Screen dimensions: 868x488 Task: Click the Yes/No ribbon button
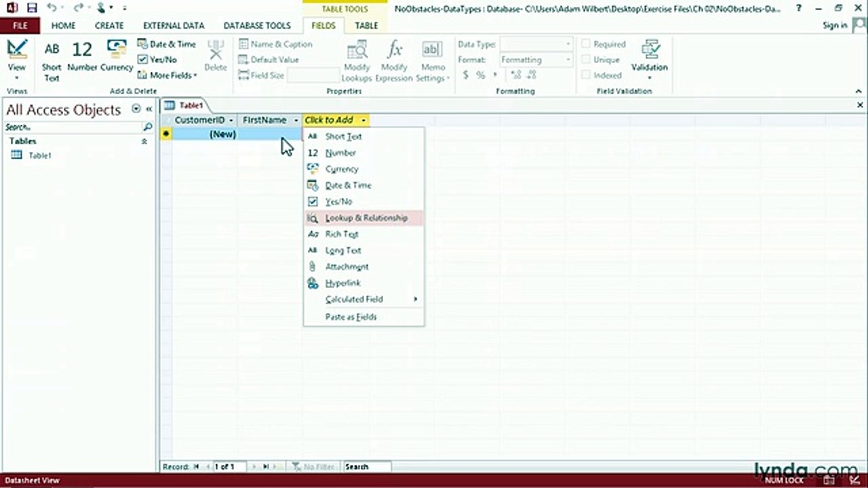(x=157, y=60)
